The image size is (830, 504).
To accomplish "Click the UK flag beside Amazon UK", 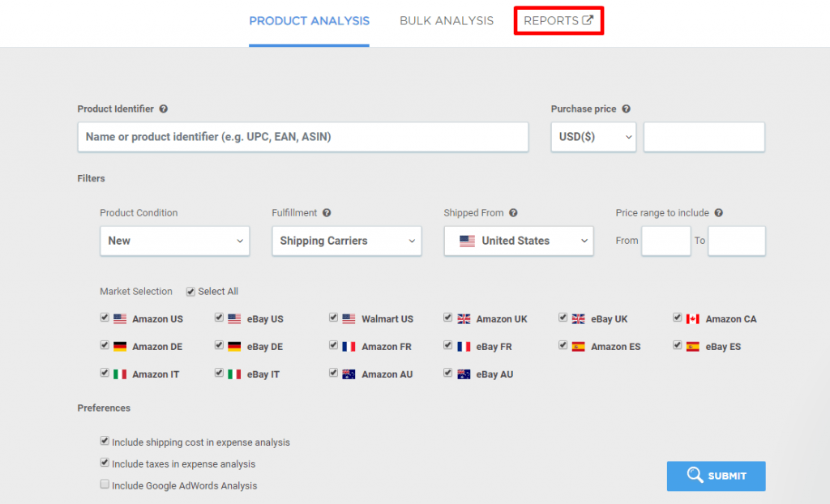I will [x=464, y=319].
